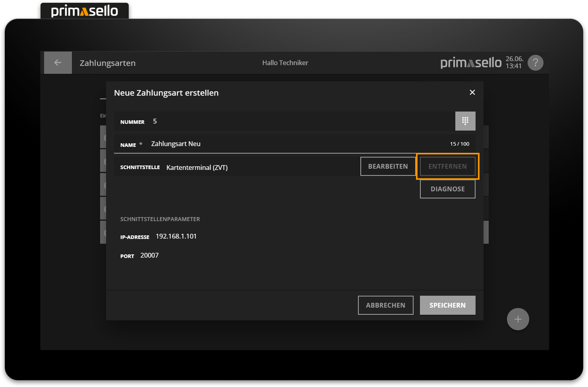Image resolution: width=588 pixels, height=387 pixels.
Task: Select the Schnittstelle Kartenterminal (ZVT) field
Action: pos(238,167)
